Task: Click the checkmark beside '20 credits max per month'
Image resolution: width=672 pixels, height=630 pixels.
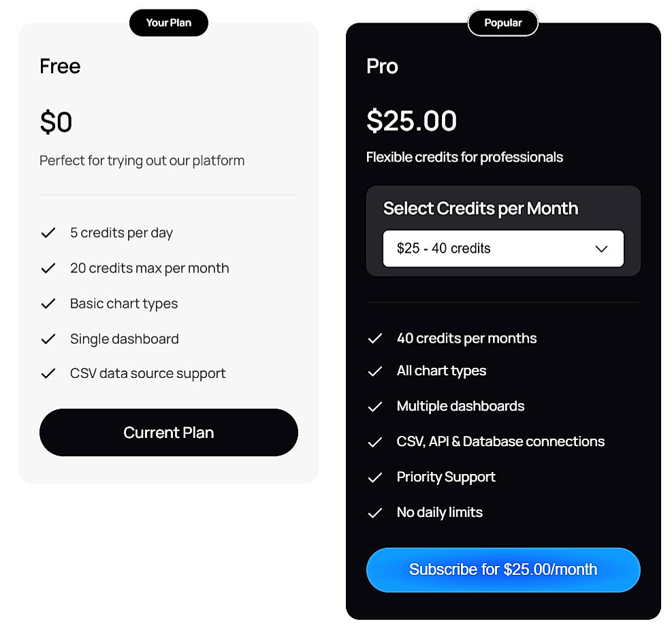Action: click(48, 268)
